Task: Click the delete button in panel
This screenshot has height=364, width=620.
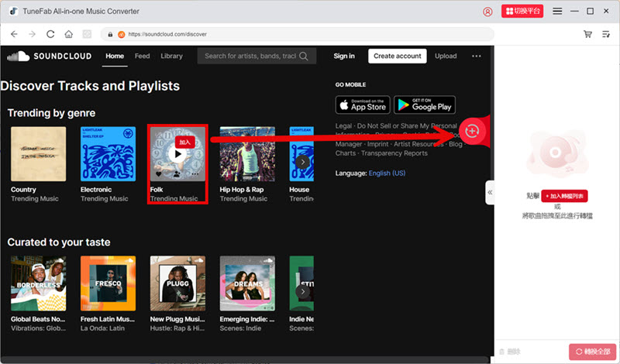Action: click(x=510, y=352)
